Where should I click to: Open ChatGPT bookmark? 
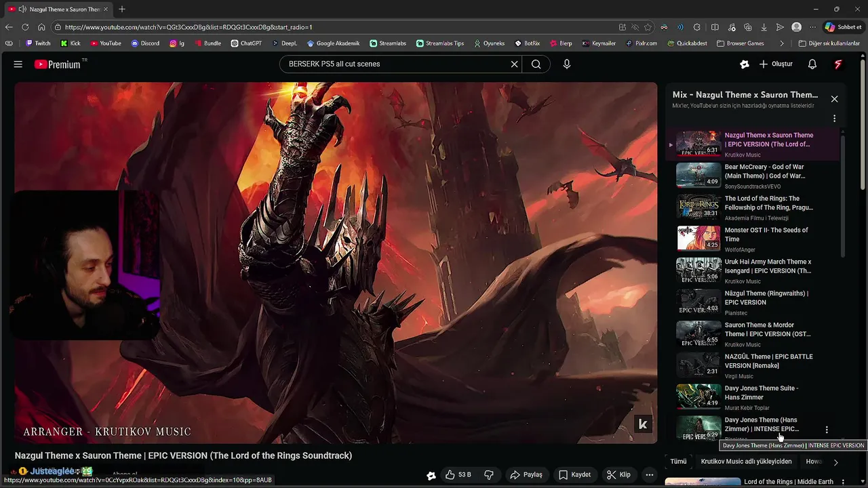pos(246,43)
